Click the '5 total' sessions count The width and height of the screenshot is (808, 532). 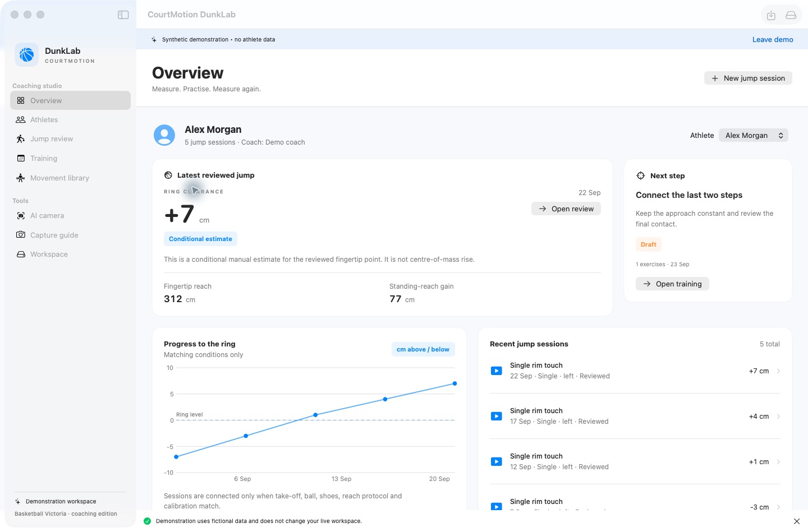click(770, 344)
